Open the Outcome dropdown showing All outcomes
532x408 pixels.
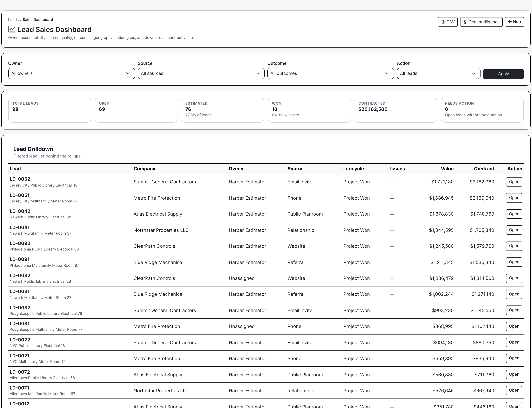(331, 73)
